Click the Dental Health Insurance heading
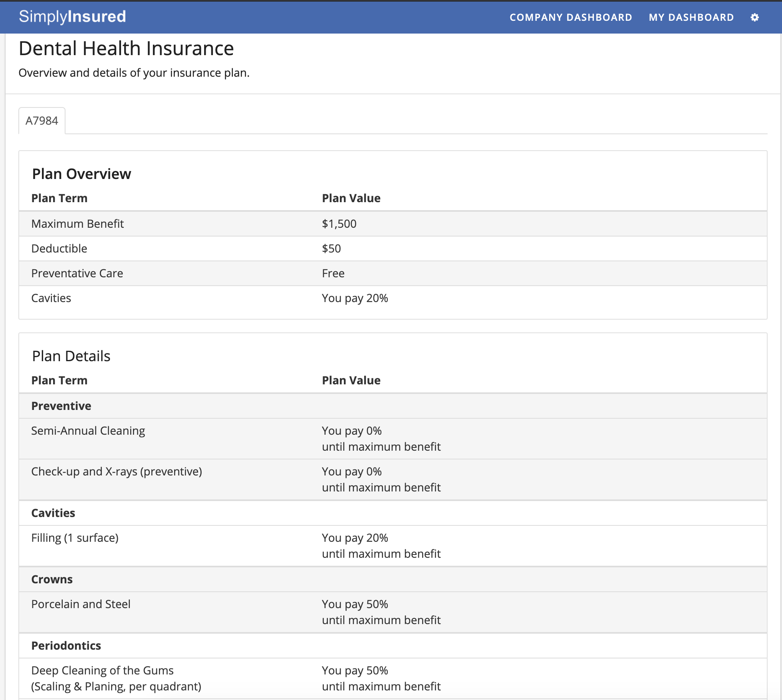Image resolution: width=782 pixels, height=700 pixels. (126, 48)
